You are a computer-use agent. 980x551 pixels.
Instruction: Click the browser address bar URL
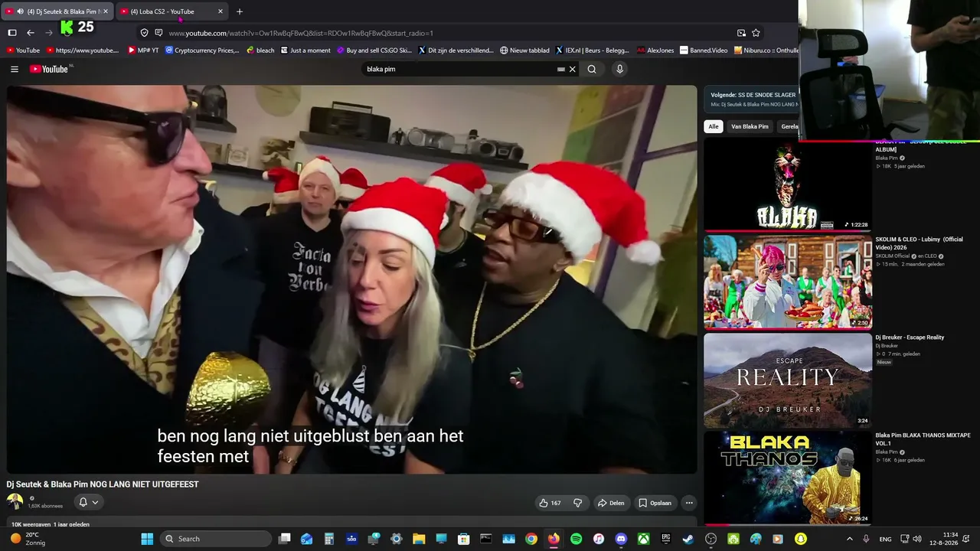coord(301,33)
